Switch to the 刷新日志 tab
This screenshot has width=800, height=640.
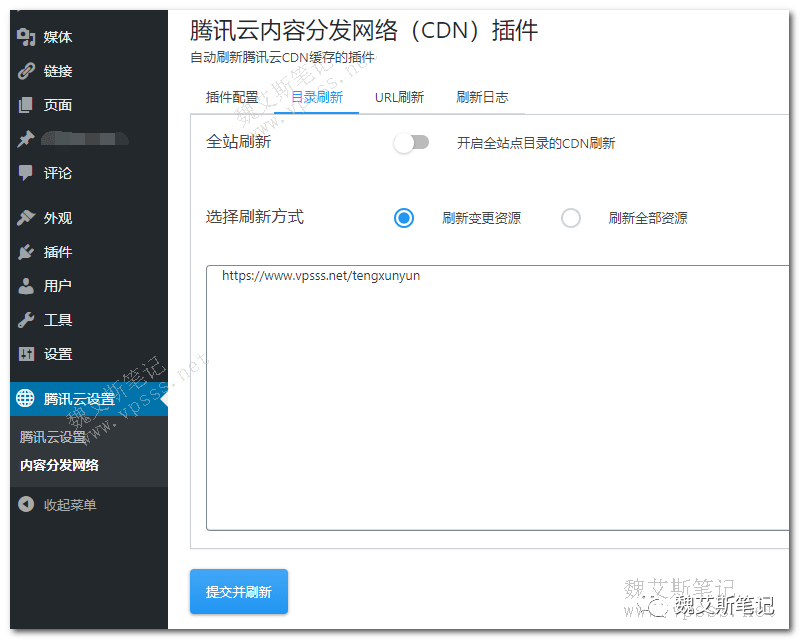pos(482,97)
